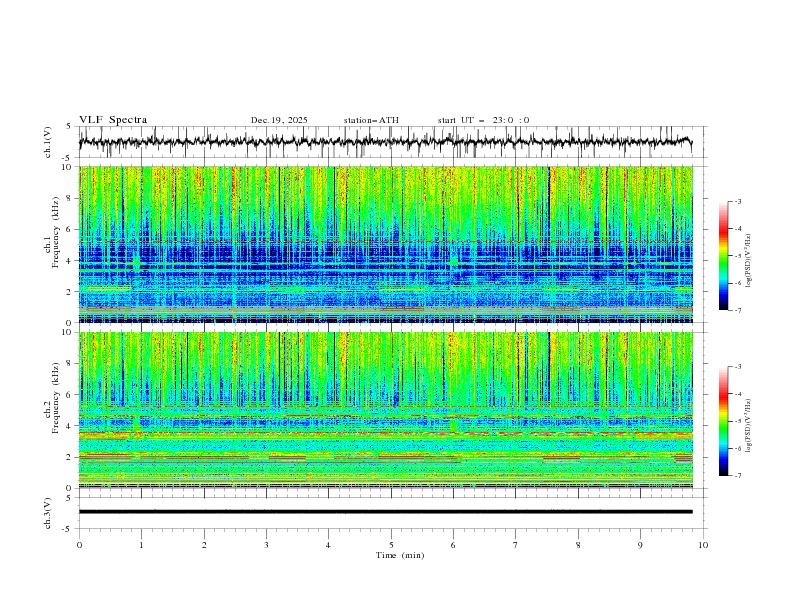Click the ch.2 color bar log(PSD) label
Image resolution: width=792 pixels, height=612 pixels.
[748, 426]
